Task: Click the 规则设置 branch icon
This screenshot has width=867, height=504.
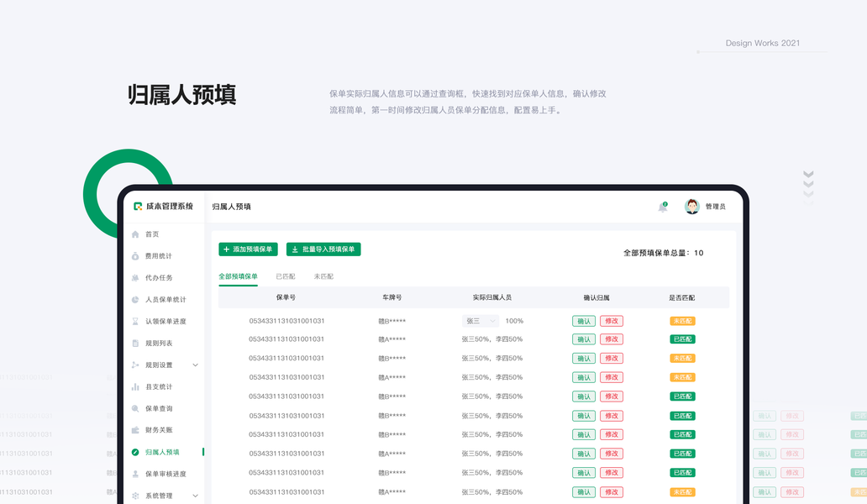Action: (135, 365)
